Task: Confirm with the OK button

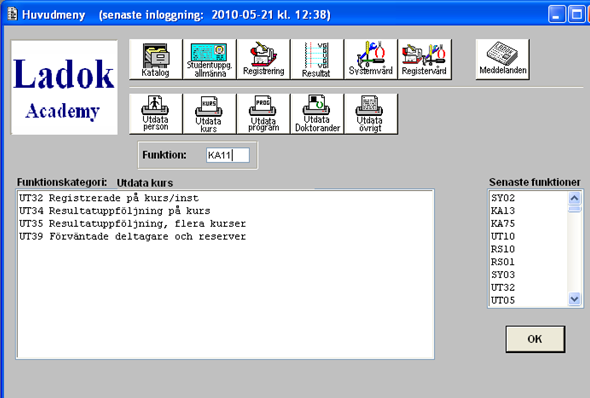Action: (535, 339)
